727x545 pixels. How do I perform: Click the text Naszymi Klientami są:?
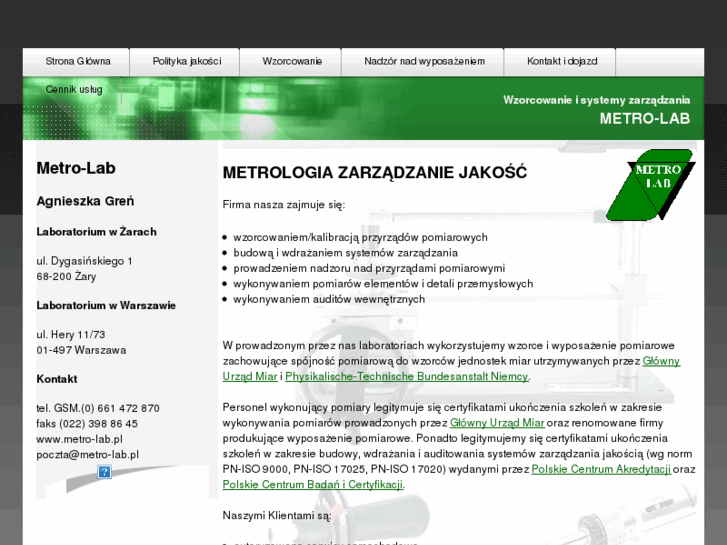277,515
